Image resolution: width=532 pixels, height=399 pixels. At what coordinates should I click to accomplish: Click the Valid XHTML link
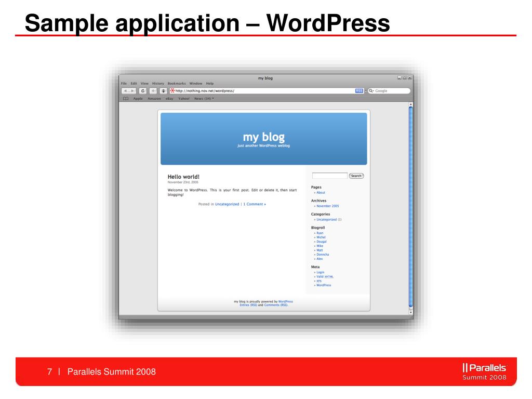point(325,277)
